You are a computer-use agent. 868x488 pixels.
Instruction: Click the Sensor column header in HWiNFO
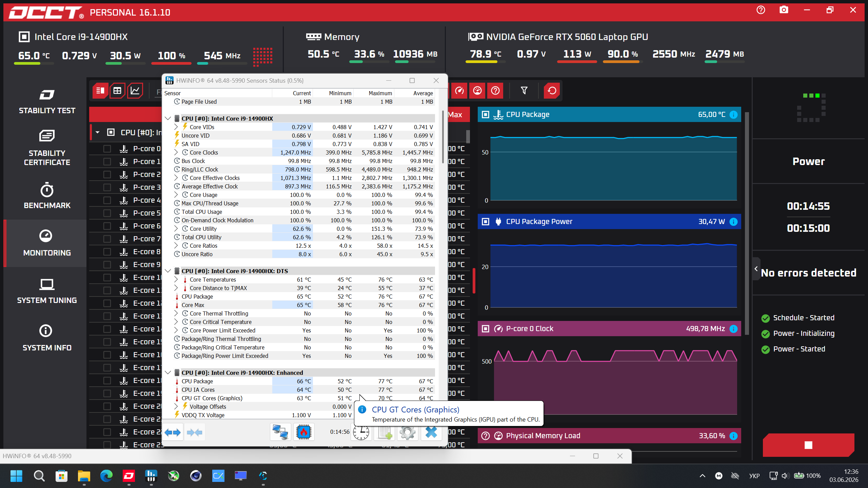point(217,93)
